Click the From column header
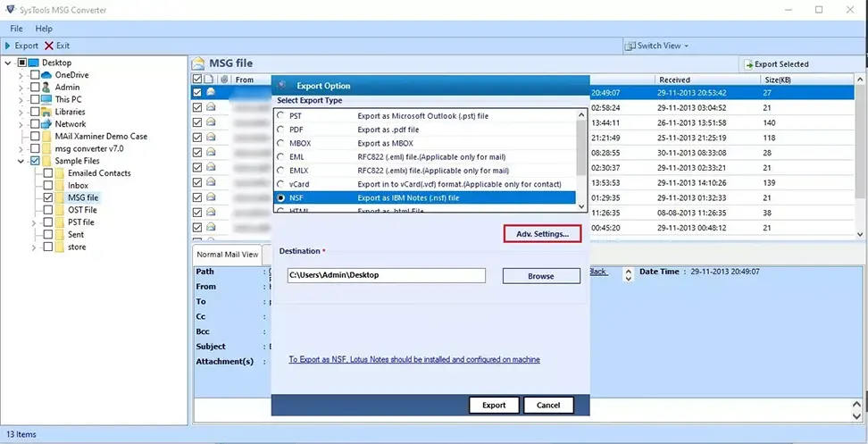The height and width of the screenshot is (444, 868). [245, 80]
